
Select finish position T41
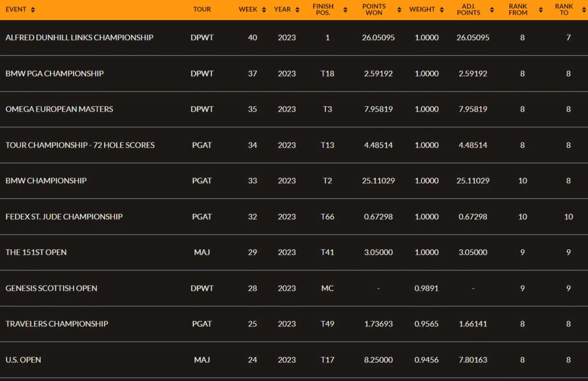coord(327,253)
